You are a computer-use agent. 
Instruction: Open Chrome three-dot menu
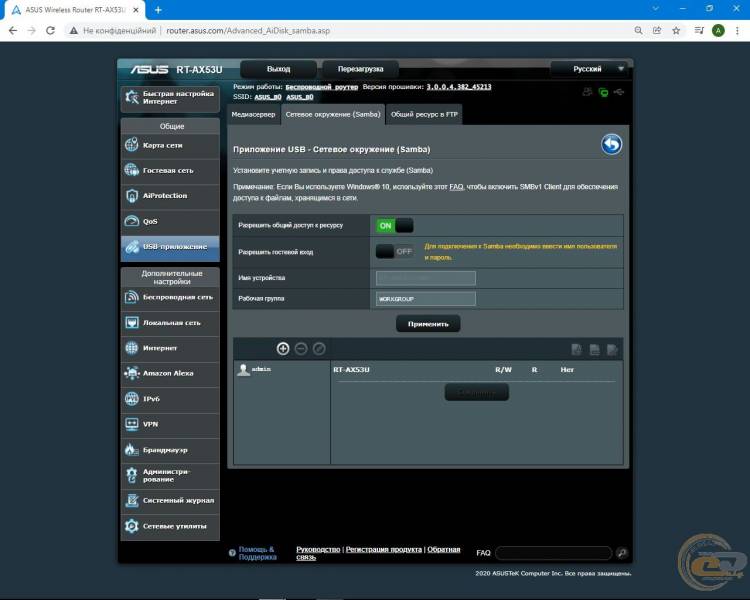[738, 31]
